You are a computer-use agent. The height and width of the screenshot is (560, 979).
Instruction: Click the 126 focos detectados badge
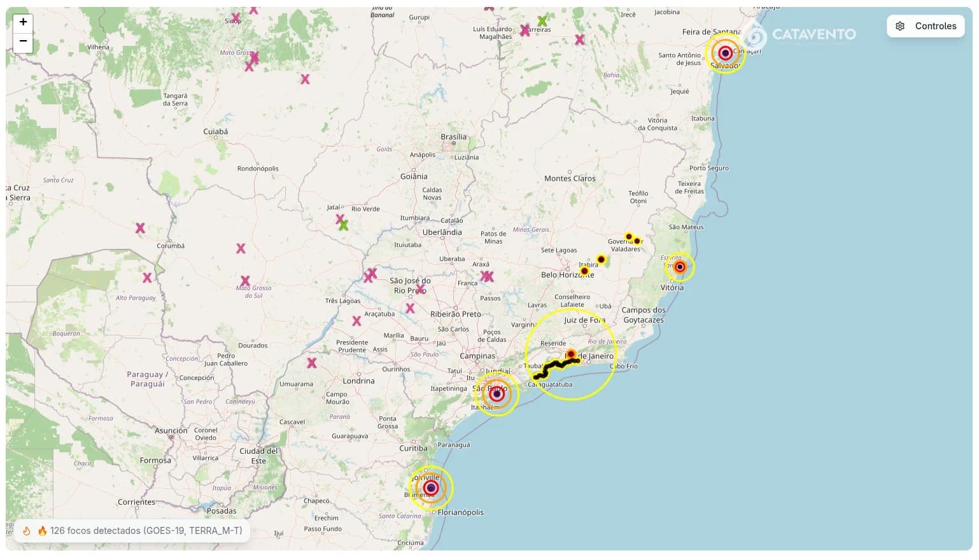click(133, 531)
